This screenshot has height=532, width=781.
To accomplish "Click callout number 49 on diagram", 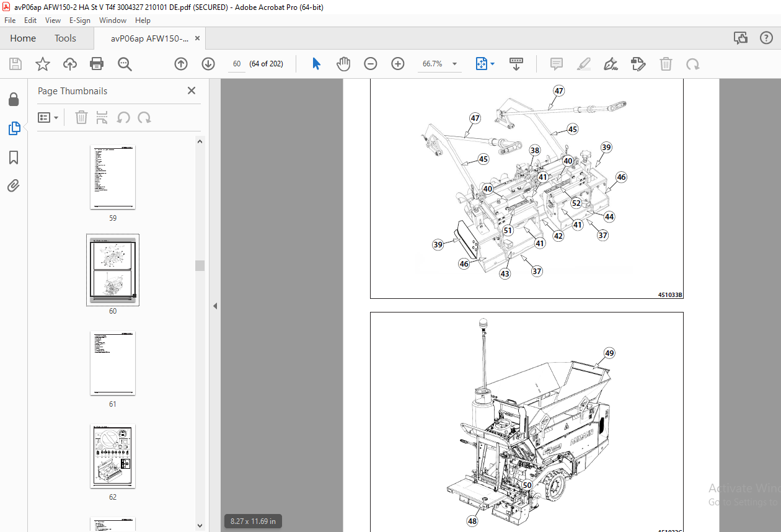I will 609,353.
